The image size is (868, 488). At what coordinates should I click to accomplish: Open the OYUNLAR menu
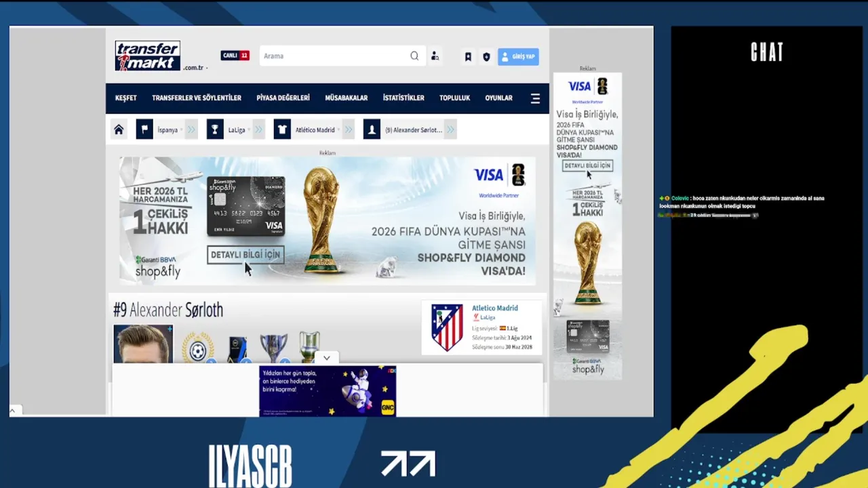point(498,98)
